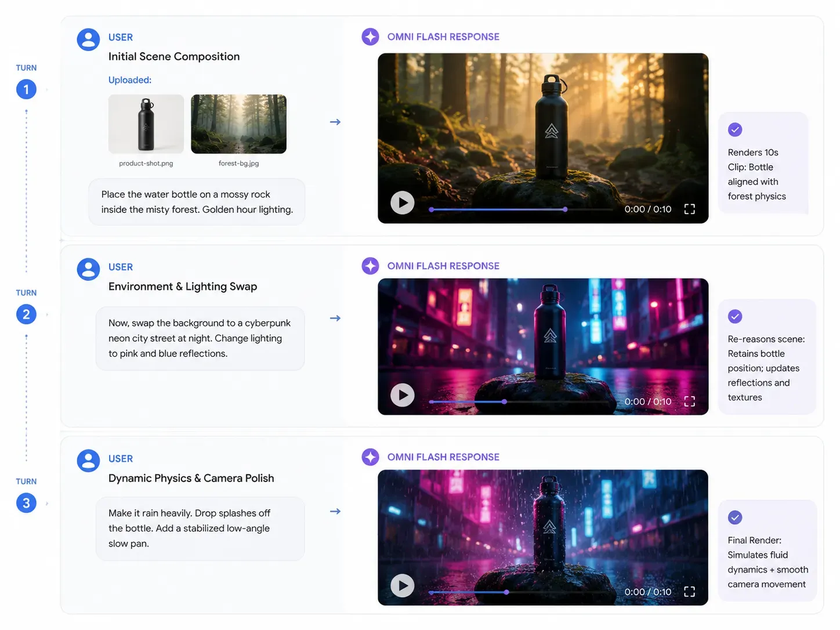Click the checkmark above Re-reasons scene
Screen dimensions: 840x630
735,316
